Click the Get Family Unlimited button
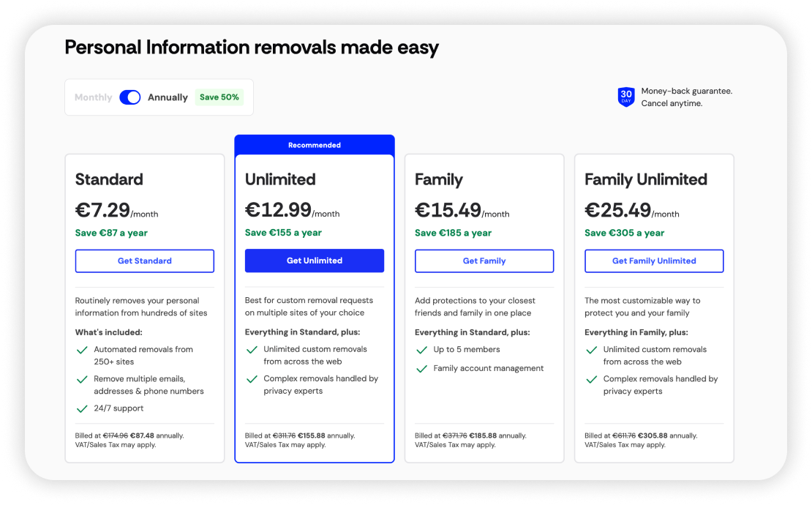This screenshot has width=812, height=505. (654, 261)
